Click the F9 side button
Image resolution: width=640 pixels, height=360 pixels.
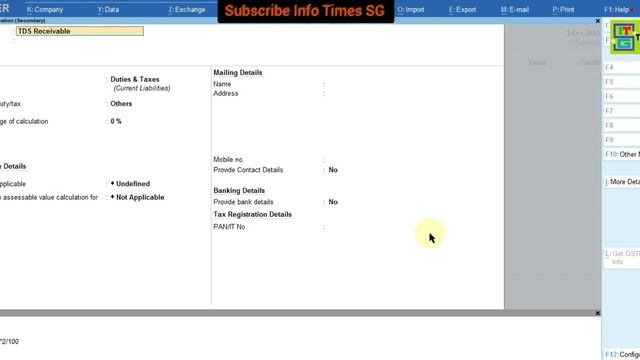tap(622, 140)
